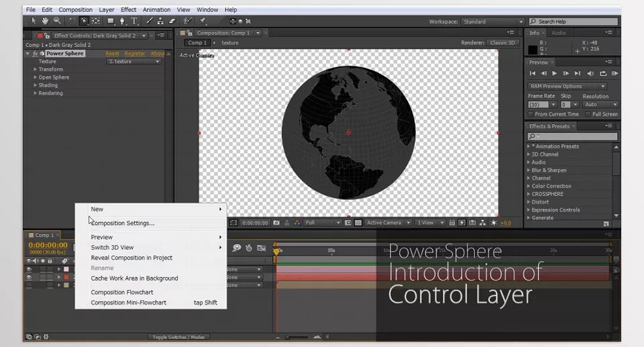Open the Workspace Standard dropdown
This screenshot has width=644, height=347.
click(493, 21)
